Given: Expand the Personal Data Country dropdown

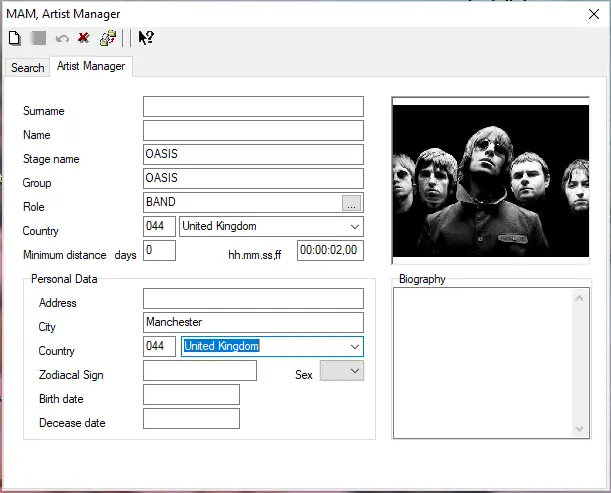Looking at the screenshot, I should pos(355,347).
